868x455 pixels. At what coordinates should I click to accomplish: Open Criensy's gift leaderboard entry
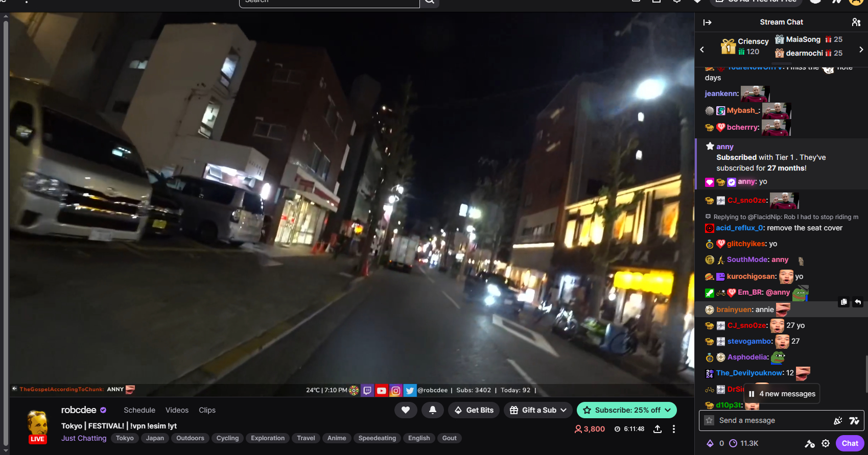(744, 46)
